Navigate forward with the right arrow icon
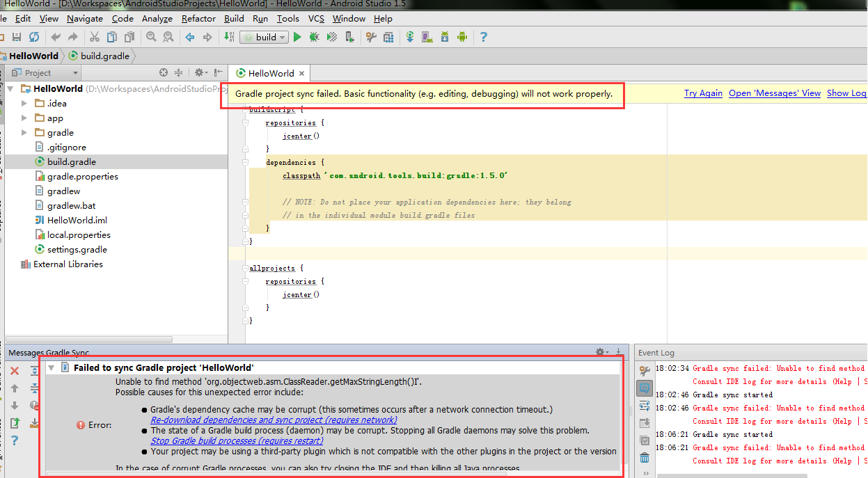868x478 pixels. [207, 37]
